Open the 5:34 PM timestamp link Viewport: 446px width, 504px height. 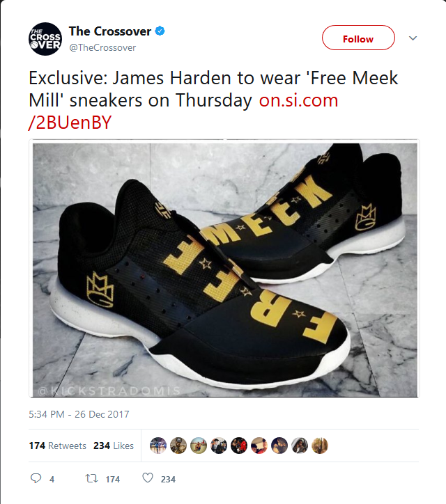(79, 414)
